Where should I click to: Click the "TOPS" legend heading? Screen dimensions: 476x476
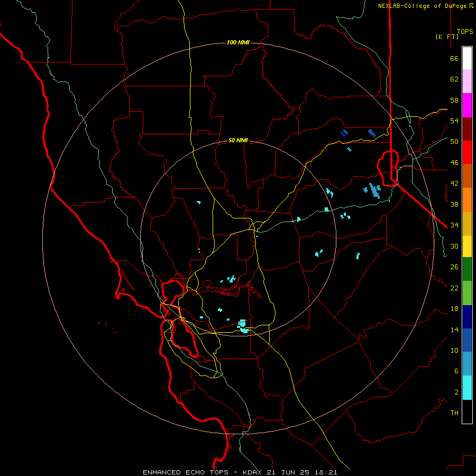[x=465, y=32]
